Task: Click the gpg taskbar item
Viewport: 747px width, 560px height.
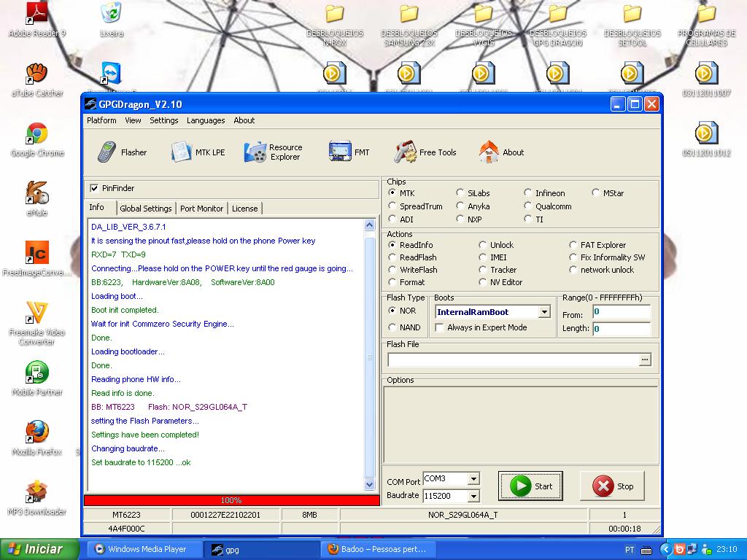Action: (x=262, y=550)
